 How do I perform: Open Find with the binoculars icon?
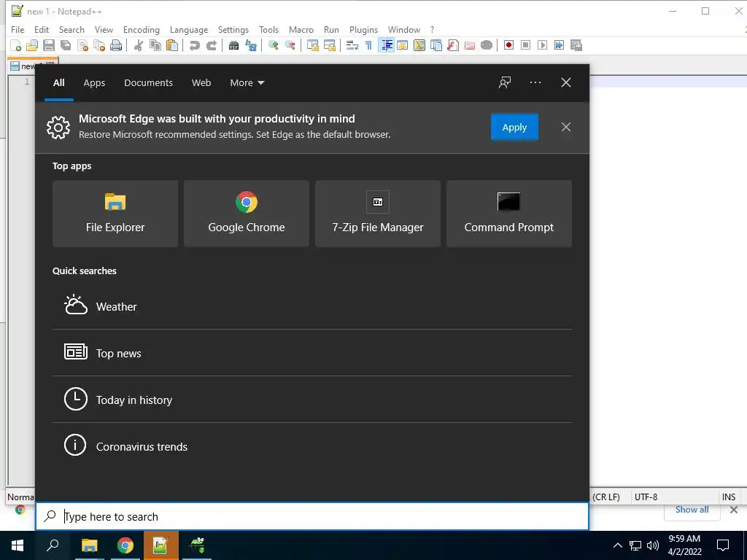click(x=233, y=45)
